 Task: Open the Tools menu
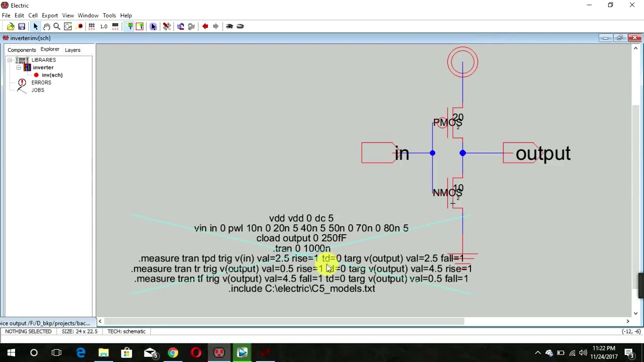point(109,15)
